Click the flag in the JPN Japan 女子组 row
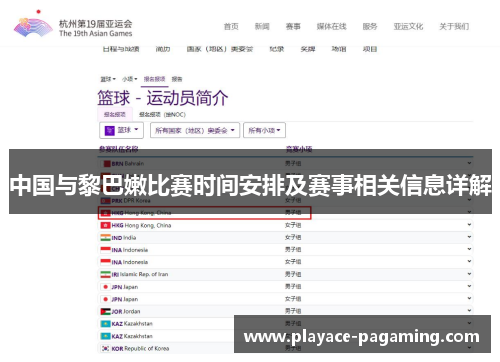 point(105,299)
